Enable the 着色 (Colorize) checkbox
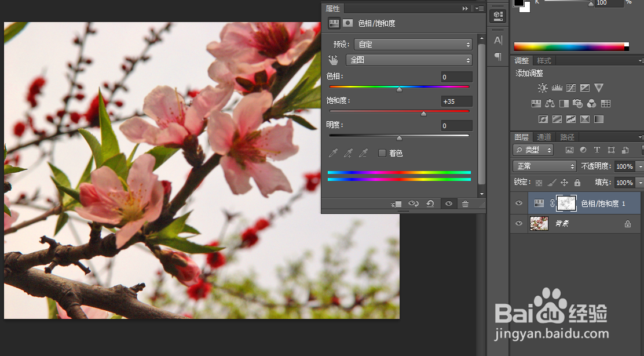Image resolution: width=644 pixels, height=356 pixels. pyautogui.click(x=382, y=153)
